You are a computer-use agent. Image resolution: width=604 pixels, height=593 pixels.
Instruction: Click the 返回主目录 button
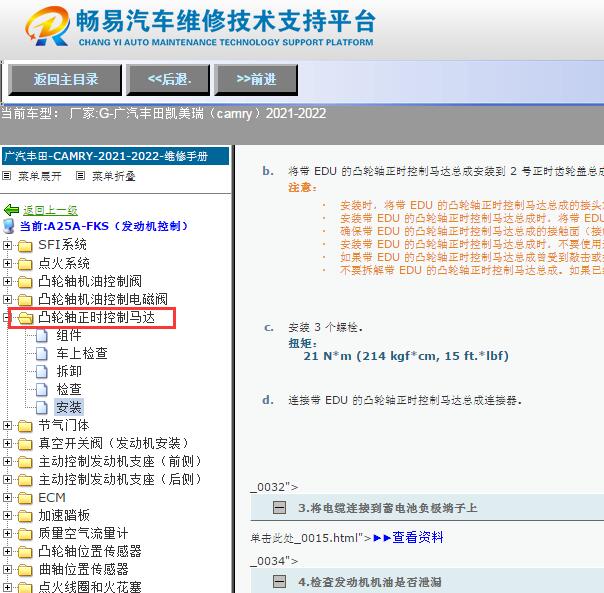pyautogui.click(x=65, y=80)
